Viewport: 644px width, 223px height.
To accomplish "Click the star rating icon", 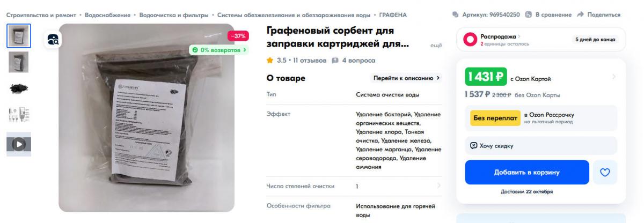I will pyautogui.click(x=270, y=61).
